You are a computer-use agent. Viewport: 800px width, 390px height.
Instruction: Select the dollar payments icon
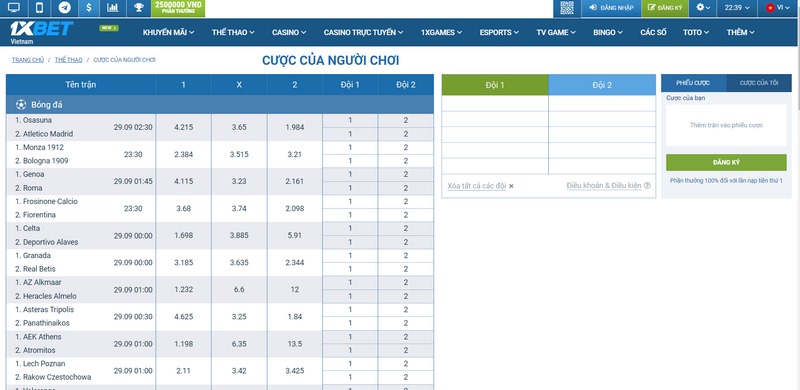89,8
